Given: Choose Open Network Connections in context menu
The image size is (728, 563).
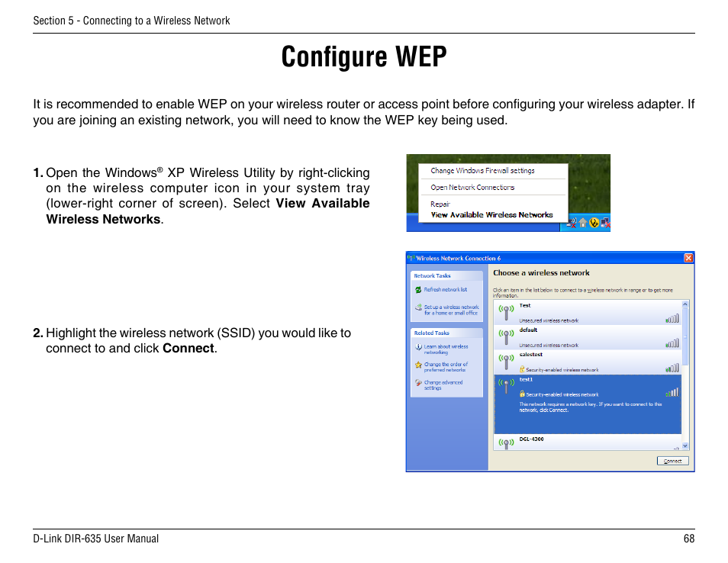Looking at the screenshot, I should pyautogui.click(x=472, y=188).
